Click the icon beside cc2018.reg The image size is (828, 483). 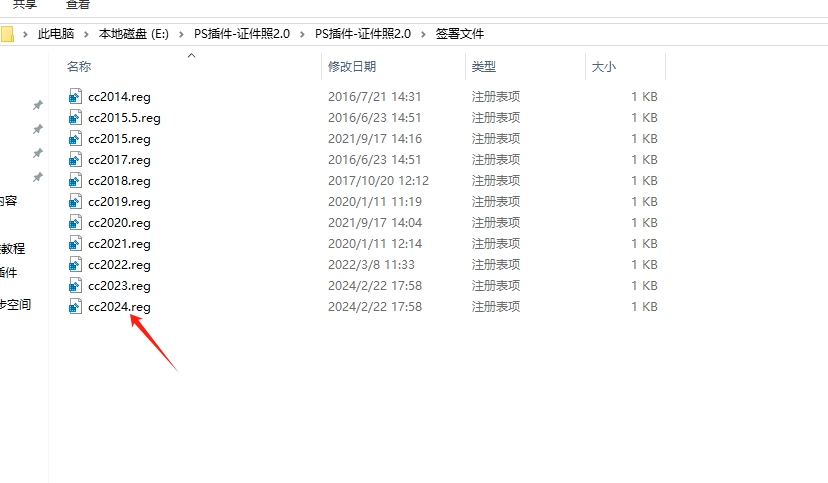pos(75,181)
